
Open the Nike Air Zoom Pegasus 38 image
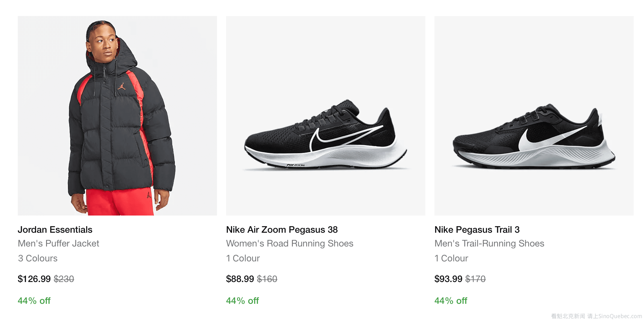coord(325,116)
